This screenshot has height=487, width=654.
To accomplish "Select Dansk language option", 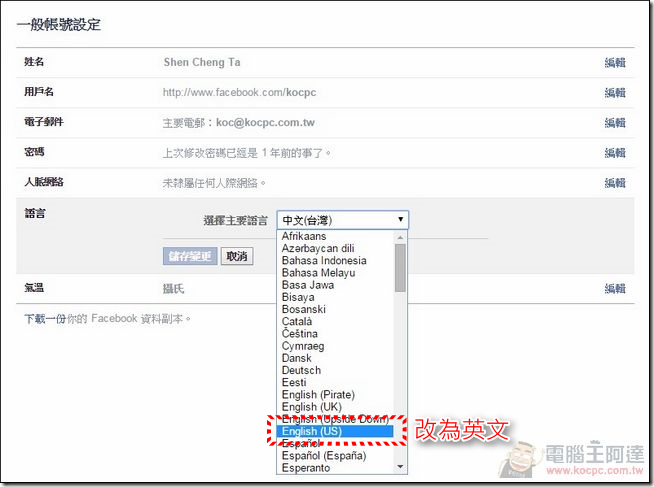I will (297, 358).
